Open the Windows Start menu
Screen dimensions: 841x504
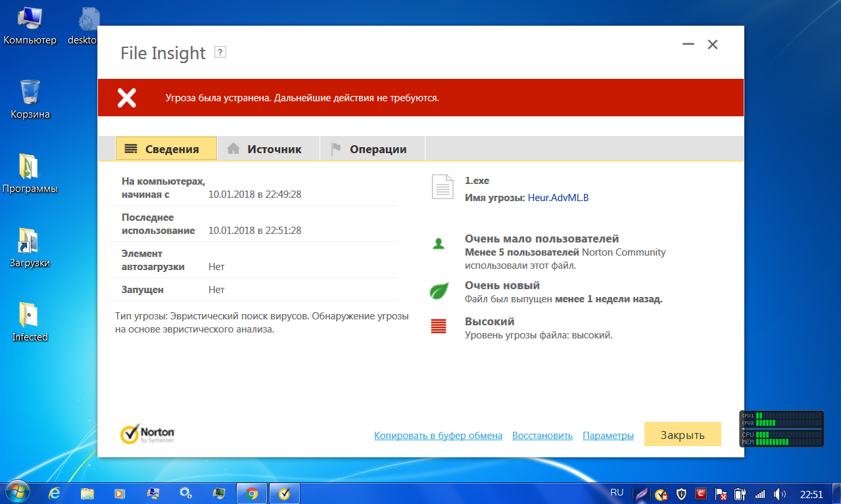tap(17, 493)
